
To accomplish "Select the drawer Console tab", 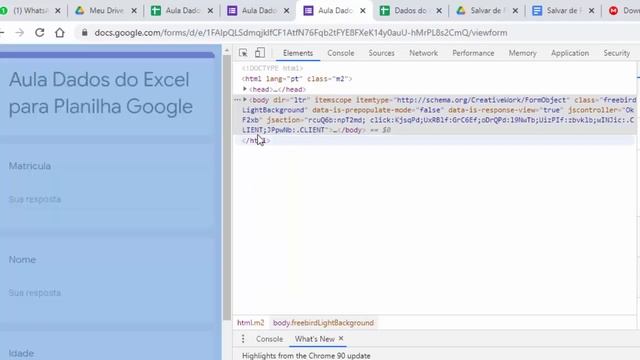I will point(269,339).
